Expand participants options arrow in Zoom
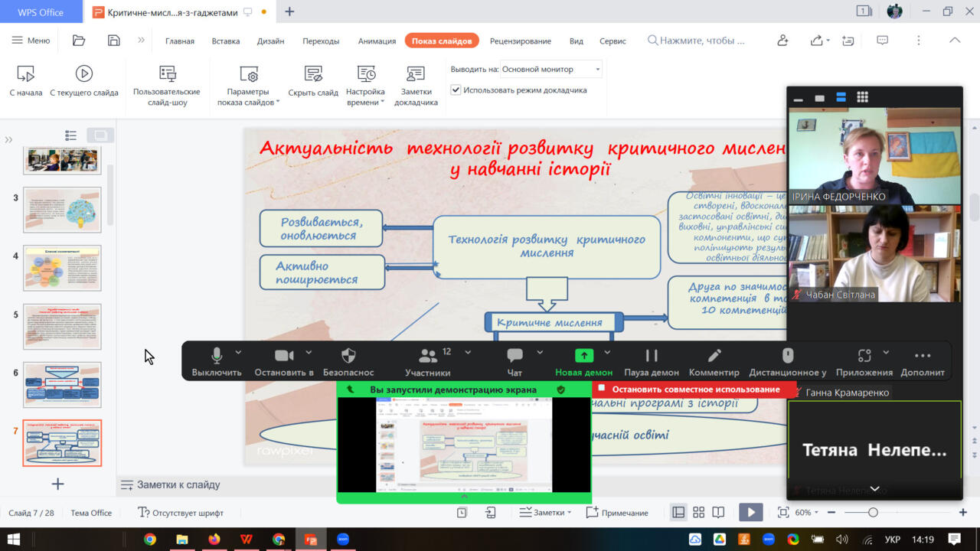This screenshot has width=980, height=551. (468, 353)
